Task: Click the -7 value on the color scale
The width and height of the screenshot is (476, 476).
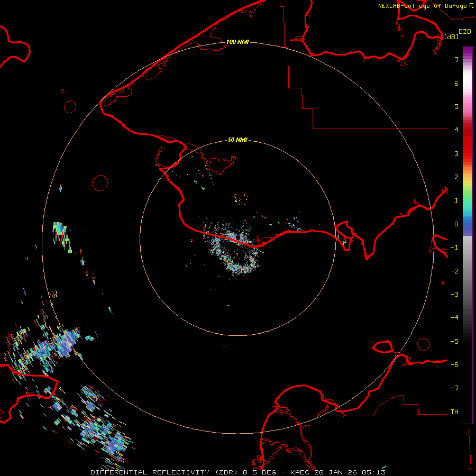Action: tap(454, 388)
